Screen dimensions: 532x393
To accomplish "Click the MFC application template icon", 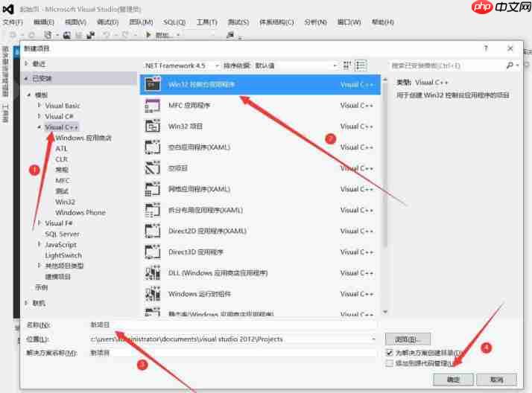I will (x=153, y=106).
